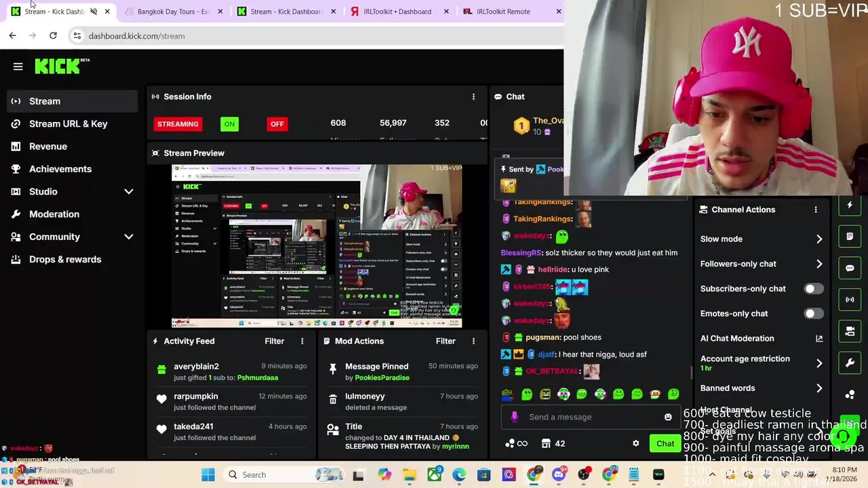Click the broadcast signal sidebar icon
Viewport: 868px width, 488px height.
(850, 300)
